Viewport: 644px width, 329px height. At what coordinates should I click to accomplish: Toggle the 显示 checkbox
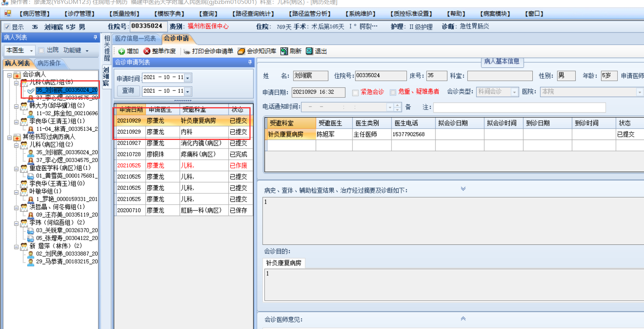coord(7,27)
